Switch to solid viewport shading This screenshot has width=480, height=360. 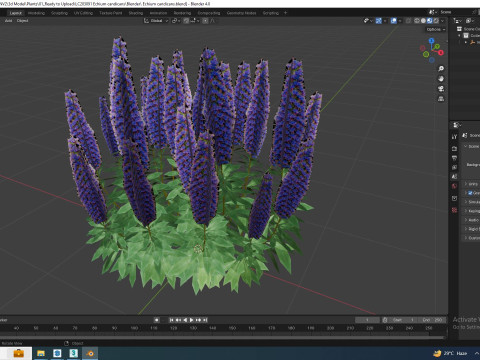423,21
